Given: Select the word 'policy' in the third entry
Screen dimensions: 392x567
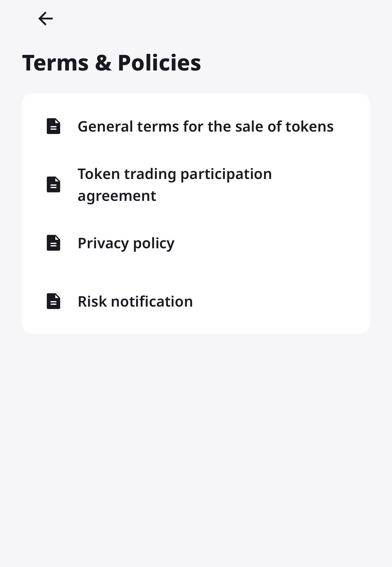Looking at the screenshot, I should tap(153, 243).
